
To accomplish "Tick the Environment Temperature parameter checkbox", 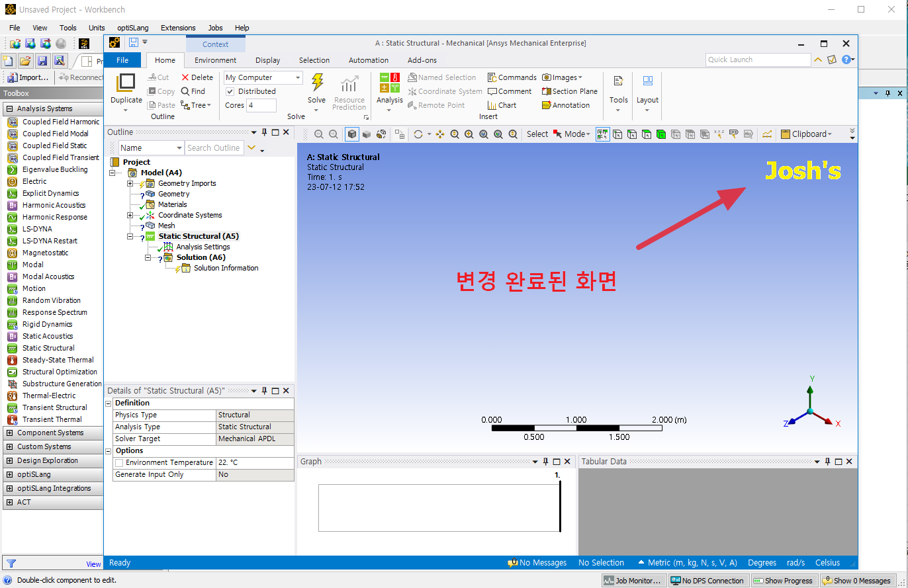I will tap(119, 463).
